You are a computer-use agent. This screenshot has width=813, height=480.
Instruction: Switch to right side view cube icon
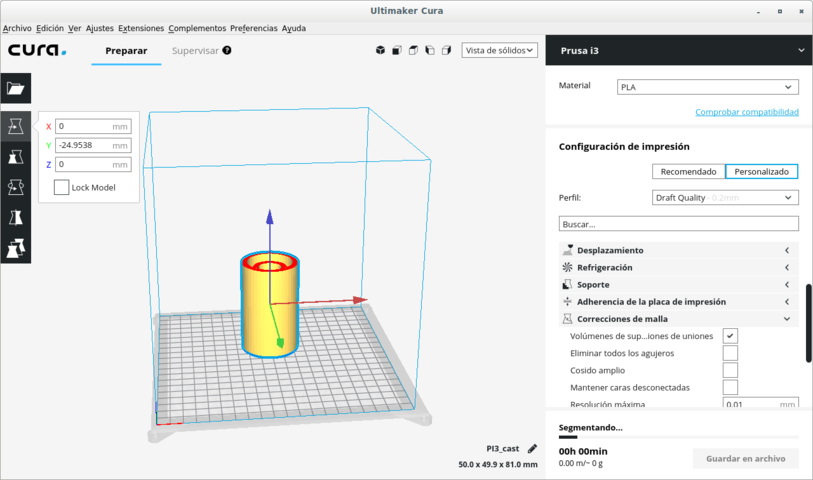click(x=446, y=50)
